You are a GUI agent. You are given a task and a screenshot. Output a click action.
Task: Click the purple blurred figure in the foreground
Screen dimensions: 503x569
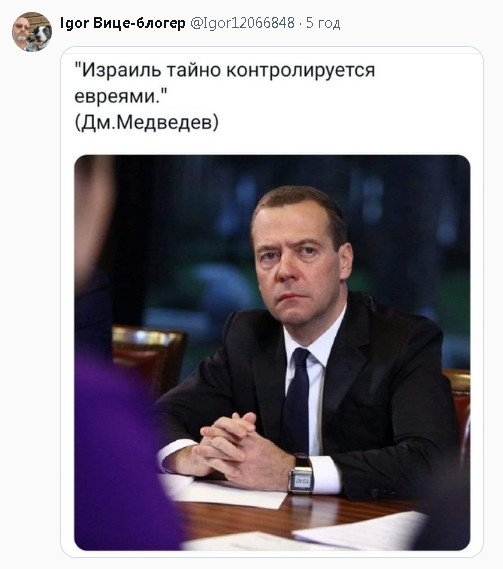[x=120, y=454]
